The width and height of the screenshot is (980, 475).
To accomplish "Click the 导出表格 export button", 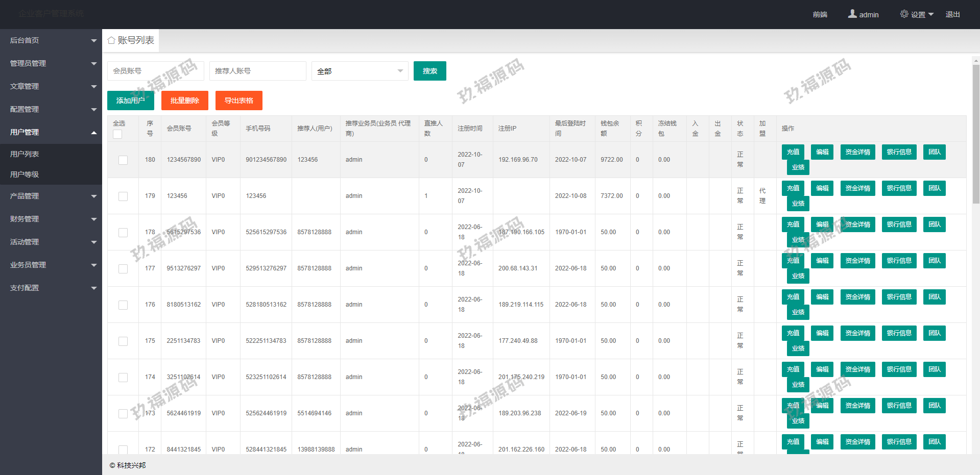I will [x=238, y=101].
